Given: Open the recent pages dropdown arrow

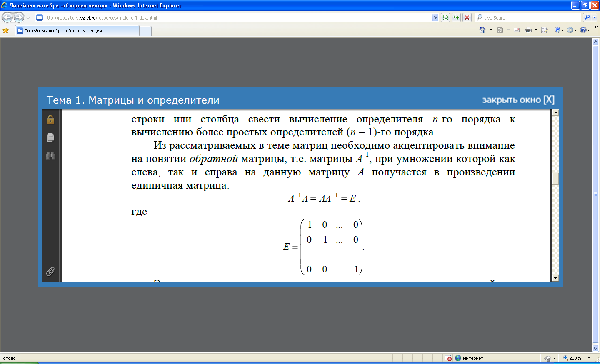Looking at the screenshot, I should click(28, 18).
